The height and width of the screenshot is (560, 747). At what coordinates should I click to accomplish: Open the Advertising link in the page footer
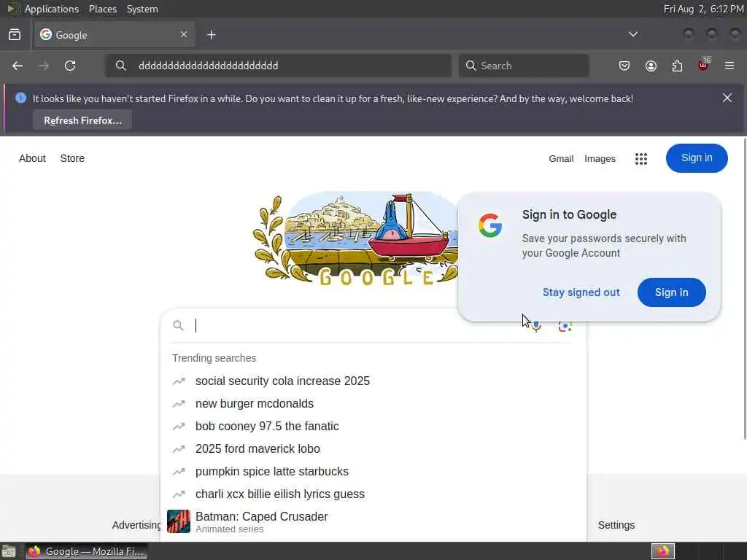[x=137, y=525]
